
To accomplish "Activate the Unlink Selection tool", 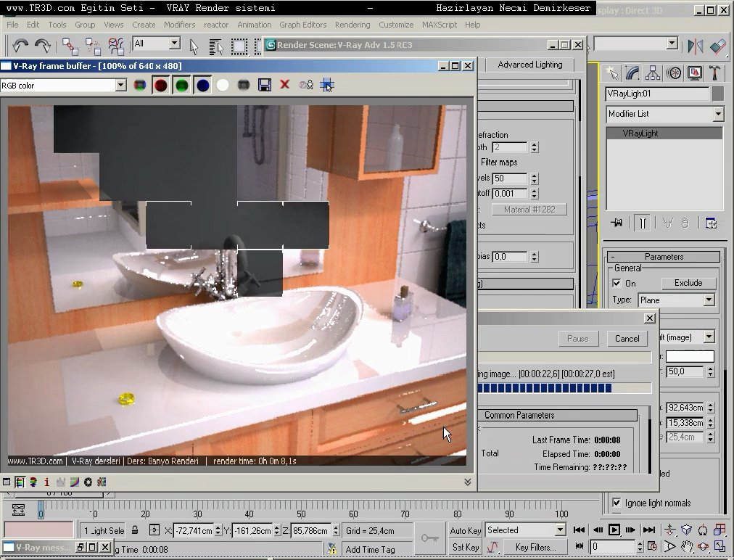I will [93, 46].
